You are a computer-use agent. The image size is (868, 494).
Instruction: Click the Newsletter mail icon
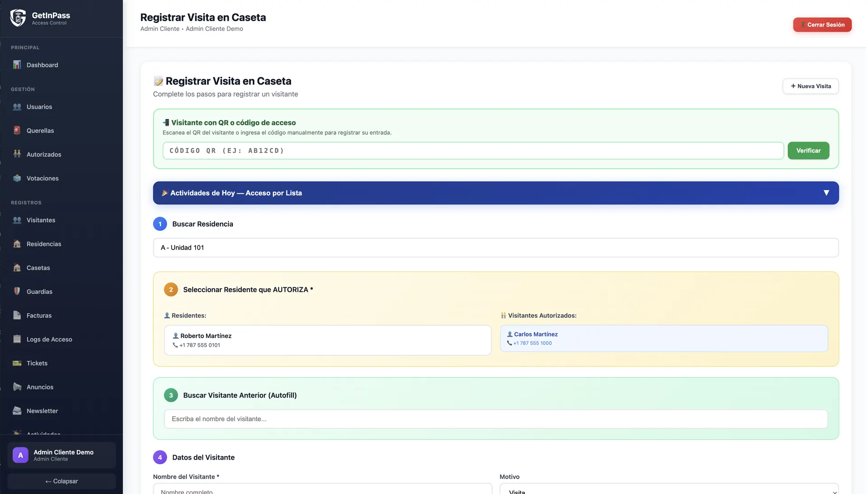[17, 411]
